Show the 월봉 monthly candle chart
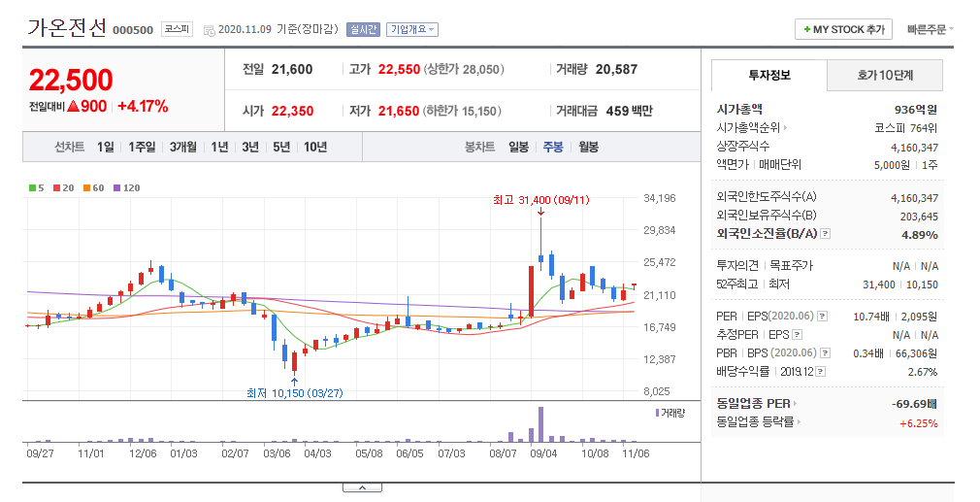Screen dimensions: 980x502 click(x=588, y=147)
